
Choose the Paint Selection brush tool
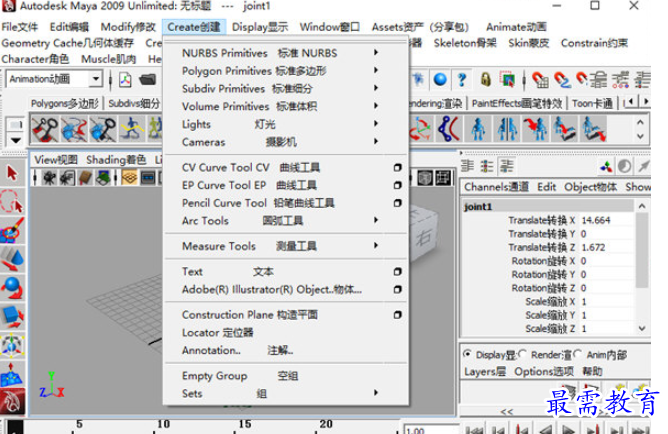(12, 230)
